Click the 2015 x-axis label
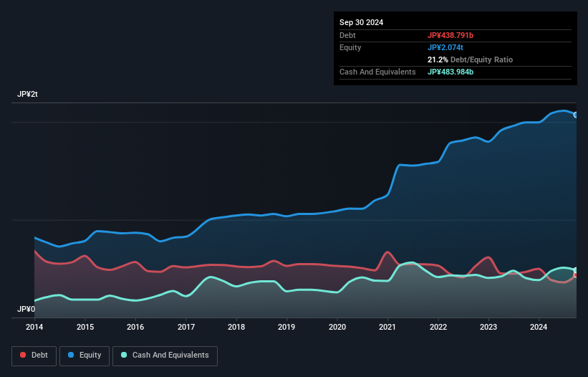 click(x=85, y=327)
